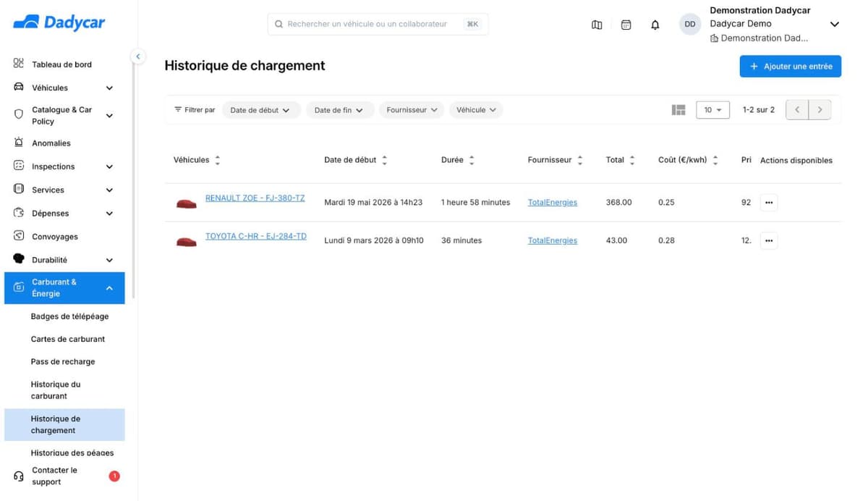This screenshot has width=868, height=501.
Task: Collapse the sidebar with the arrow button
Action: (137, 56)
